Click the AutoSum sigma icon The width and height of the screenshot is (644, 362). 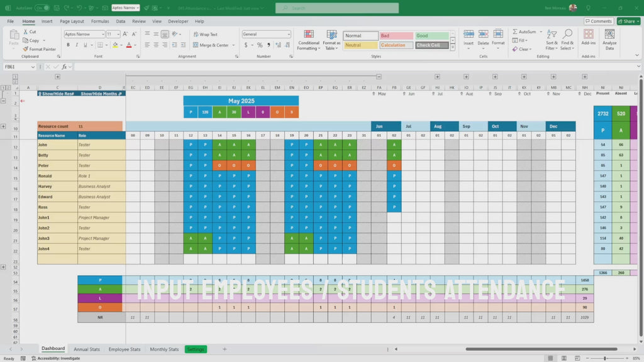(x=515, y=32)
